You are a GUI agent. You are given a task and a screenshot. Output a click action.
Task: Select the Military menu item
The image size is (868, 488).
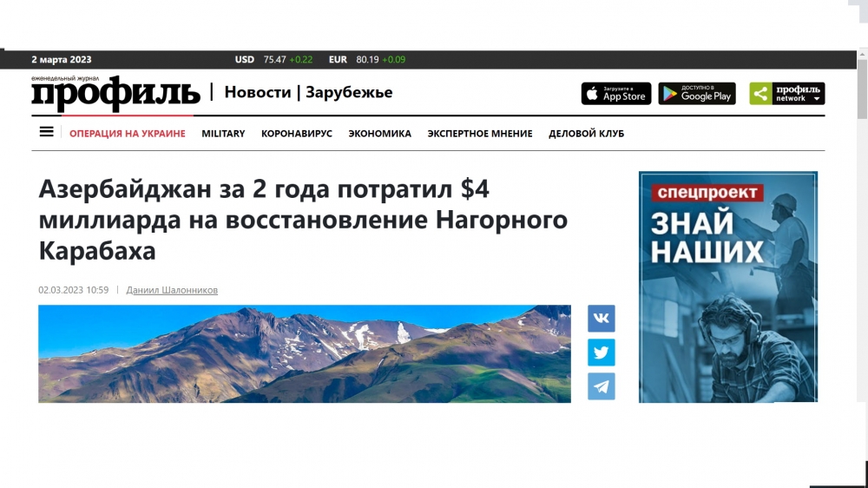pos(223,134)
